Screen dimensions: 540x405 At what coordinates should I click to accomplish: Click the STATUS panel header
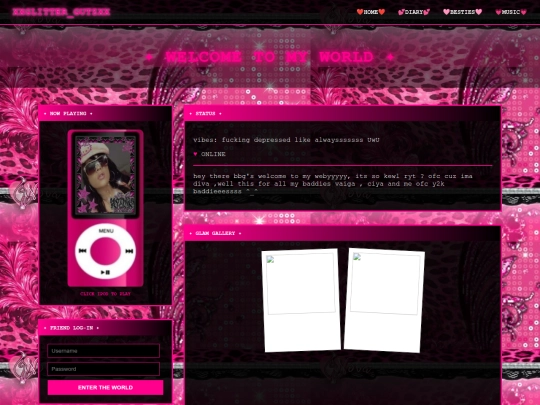[x=342, y=113]
